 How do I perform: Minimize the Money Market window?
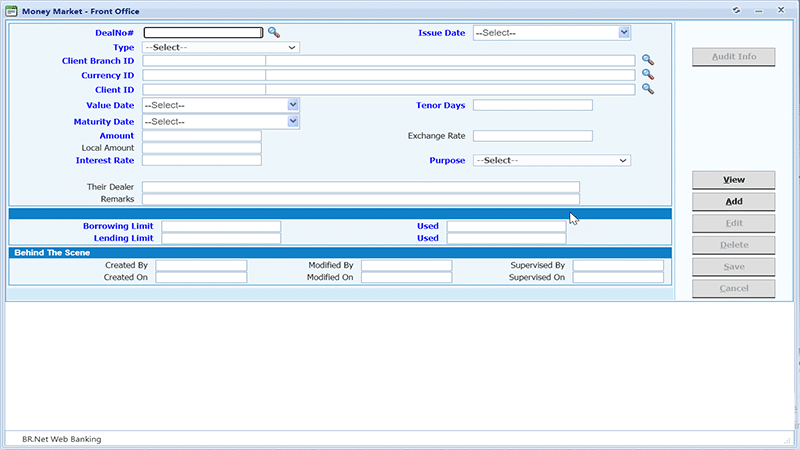click(759, 10)
